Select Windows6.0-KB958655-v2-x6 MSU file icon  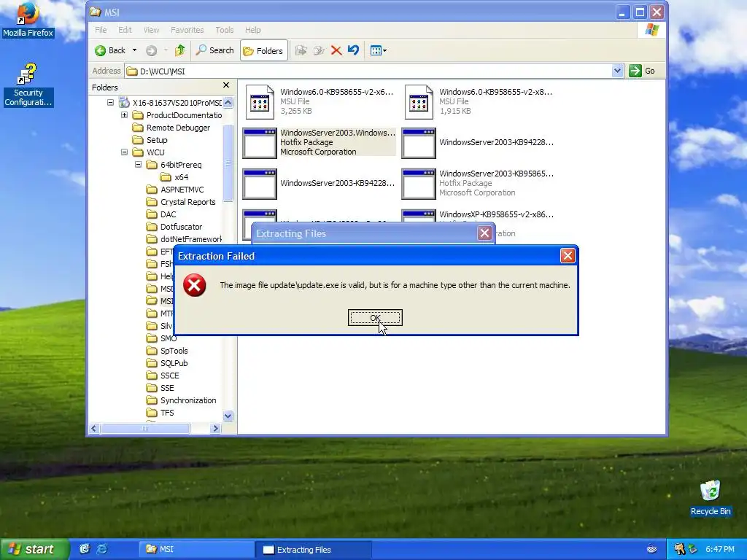pos(260,101)
